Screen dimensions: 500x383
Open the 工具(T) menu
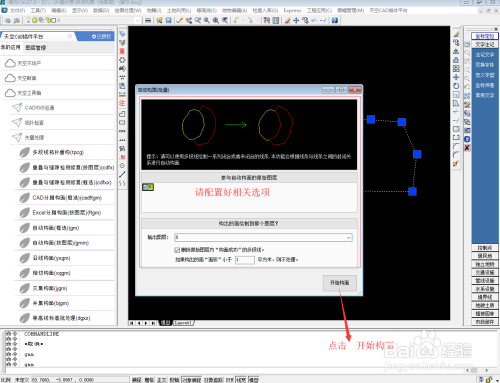point(38,11)
